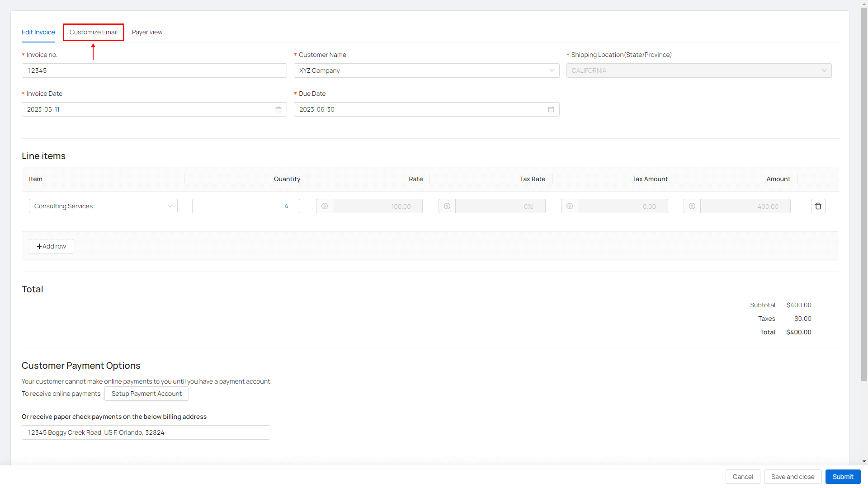868x488 pixels.
Task: Click the Setup Payment Account button
Action: (146, 394)
